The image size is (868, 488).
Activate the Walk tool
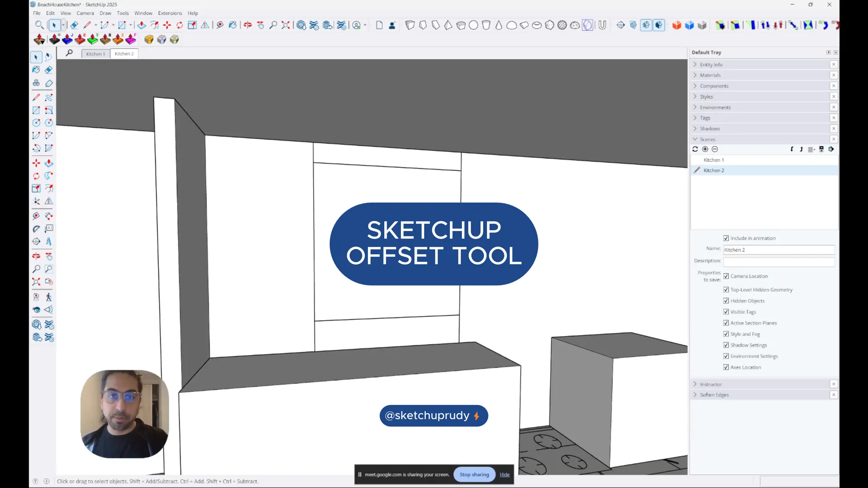pos(49,297)
